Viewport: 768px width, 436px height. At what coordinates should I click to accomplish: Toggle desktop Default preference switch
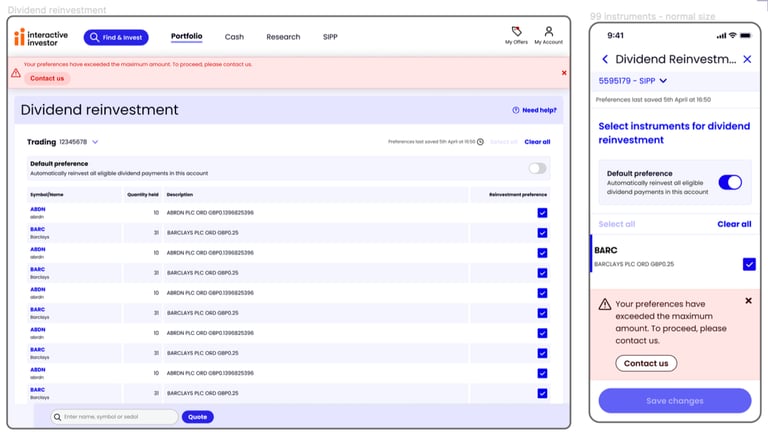pos(537,169)
